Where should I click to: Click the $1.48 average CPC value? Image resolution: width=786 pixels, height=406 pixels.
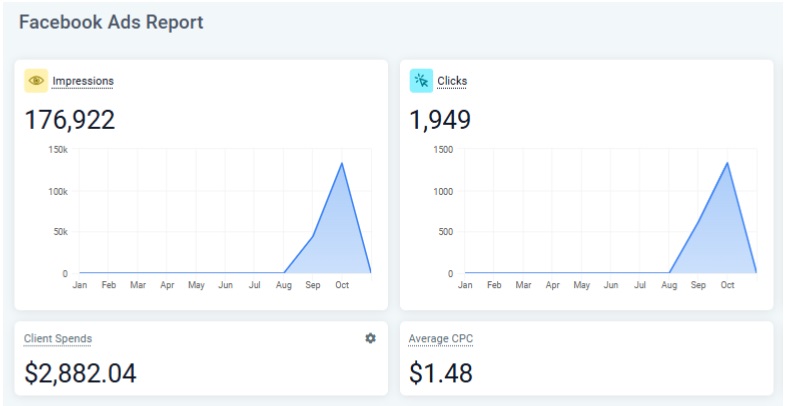coord(441,373)
